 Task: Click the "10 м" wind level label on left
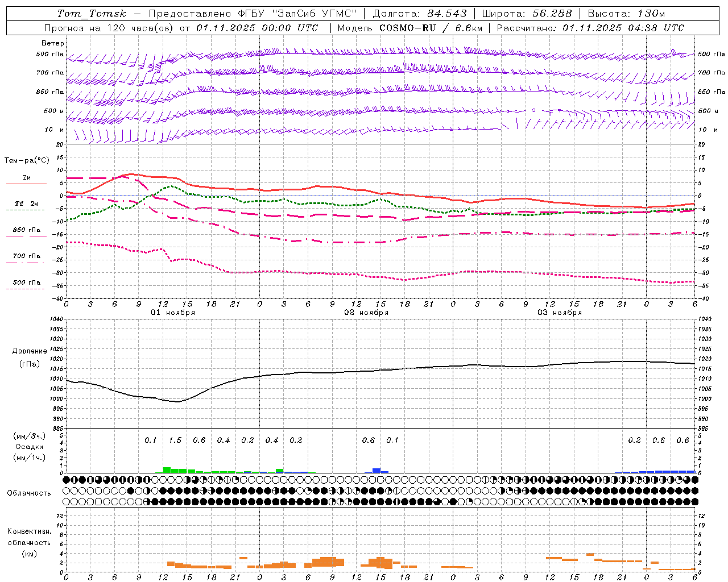coord(55,130)
